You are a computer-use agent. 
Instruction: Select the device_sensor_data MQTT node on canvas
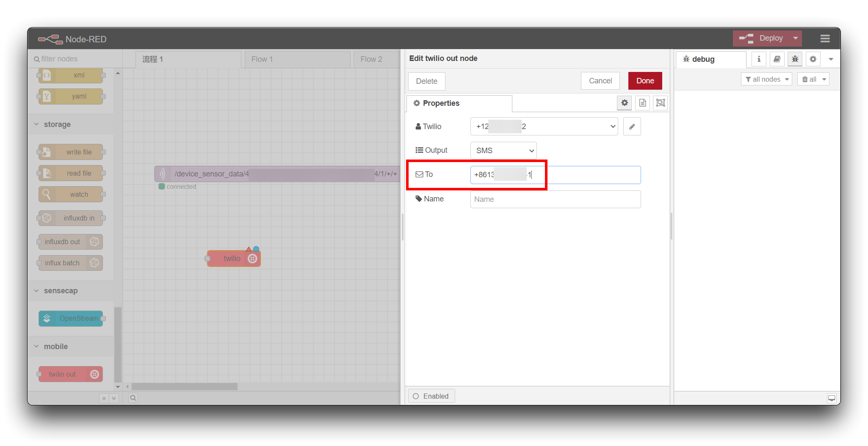tap(277, 174)
